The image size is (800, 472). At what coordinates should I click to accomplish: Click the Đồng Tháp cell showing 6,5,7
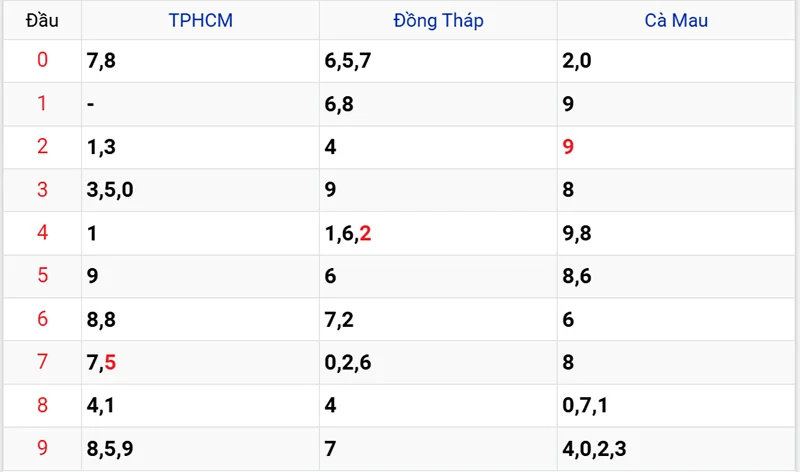coord(348,61)
